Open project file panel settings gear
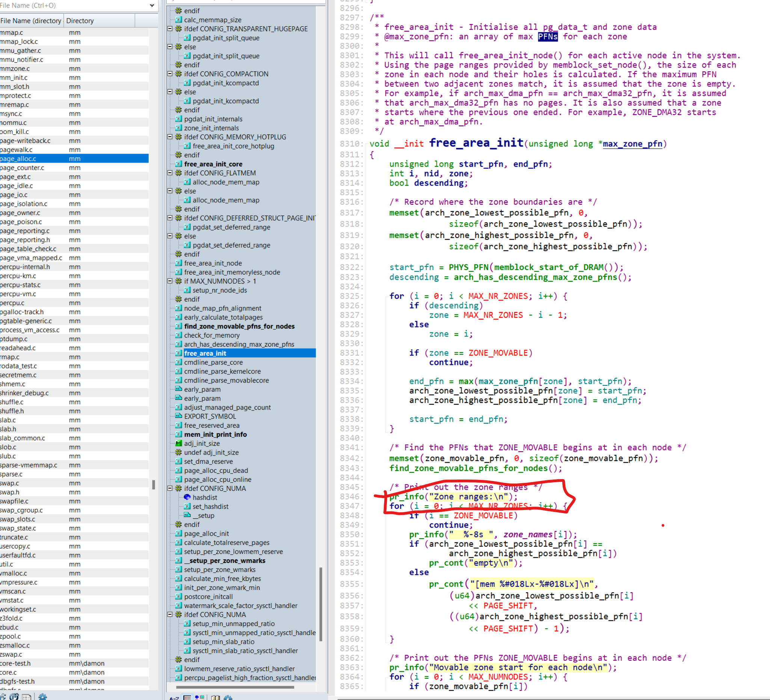 (x=42, y=697)
